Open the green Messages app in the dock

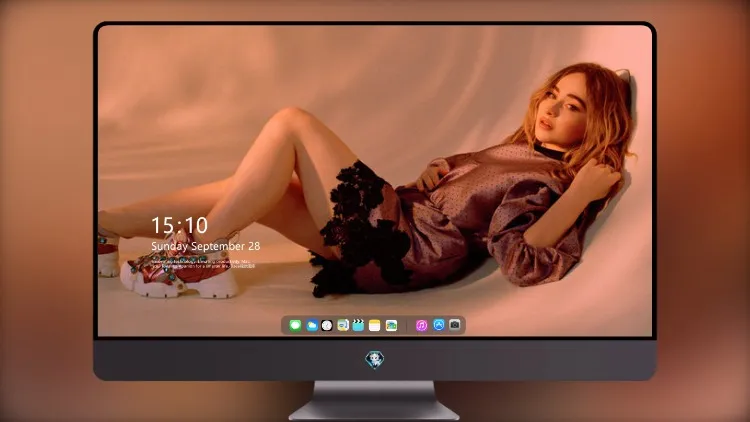coord(295,325)
